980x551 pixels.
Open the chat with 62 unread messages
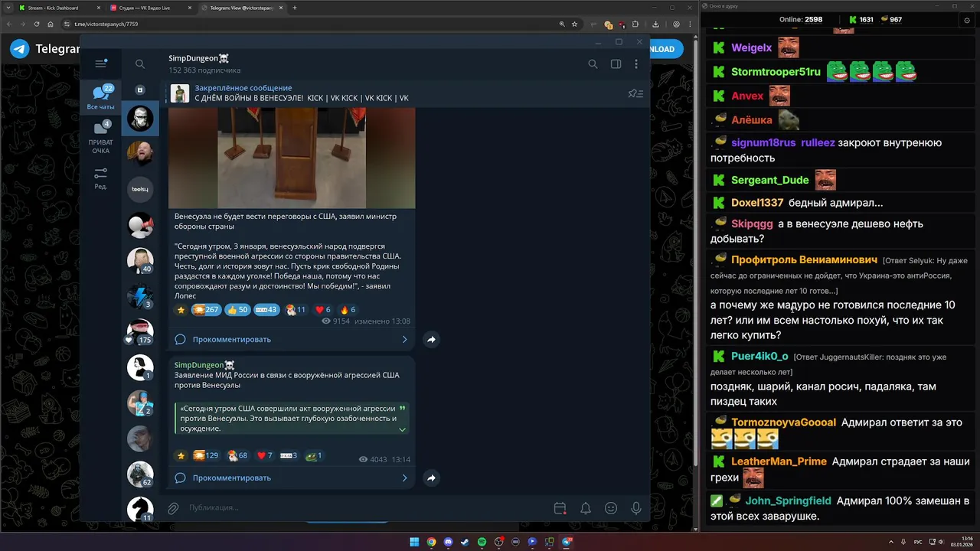[140, 474]
